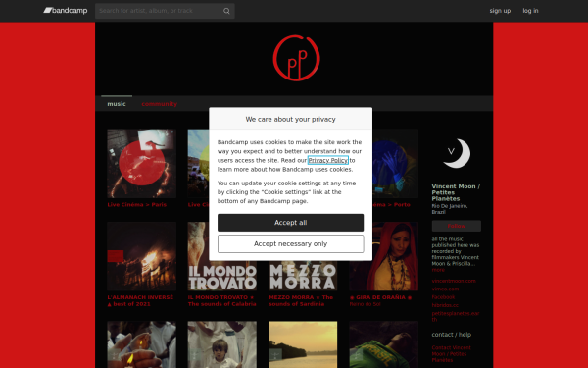Click the crescent moon artist avatar
Image resolution: width=588 pixels, height=368 pixels.
pyautogui.click(x=457, y=154)
